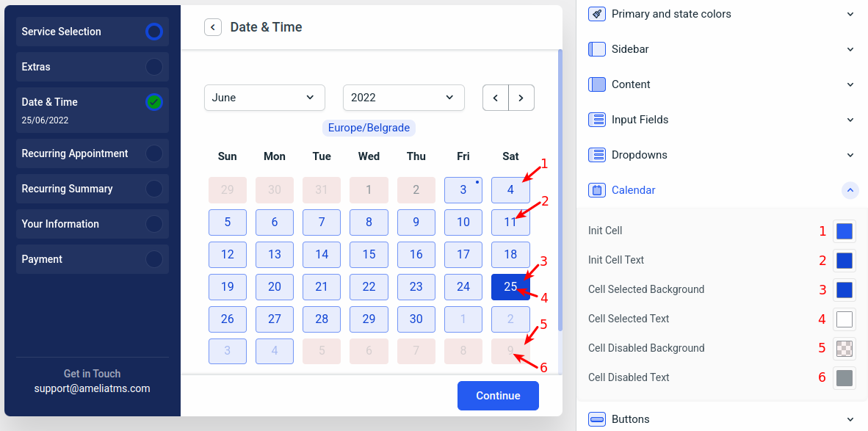Screen dimensions: 868x431
Task: Click the Primary and state colors brush icon
Action: (x=596, y=14)
